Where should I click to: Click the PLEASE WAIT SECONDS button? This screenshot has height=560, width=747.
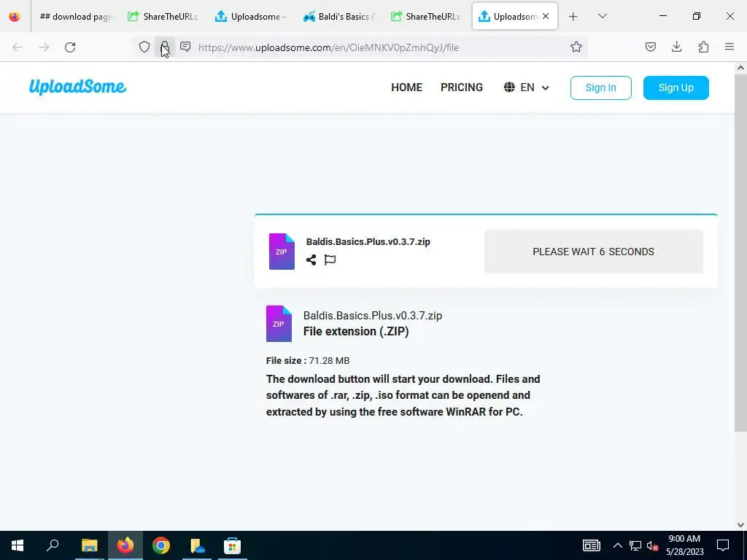tap(594, 252)
